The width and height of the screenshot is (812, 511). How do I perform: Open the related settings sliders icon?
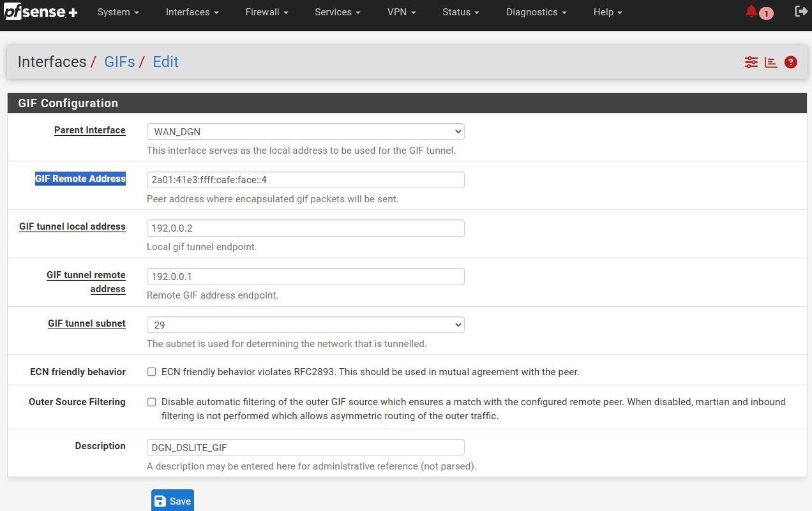pos(751,62)
